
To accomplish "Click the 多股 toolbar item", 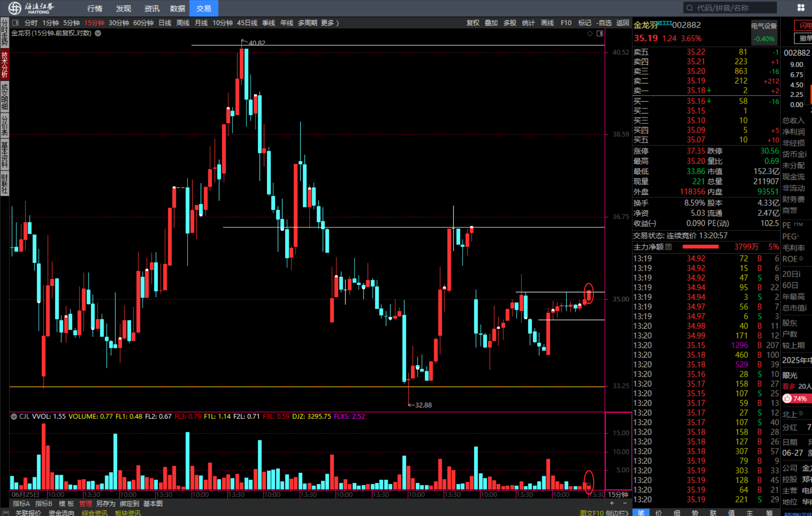I will (510, 23).
